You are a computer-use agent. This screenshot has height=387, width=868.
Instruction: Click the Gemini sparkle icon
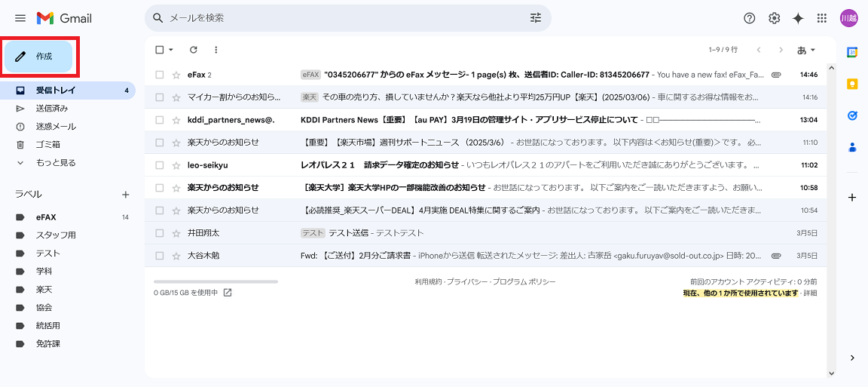(798, 18)
